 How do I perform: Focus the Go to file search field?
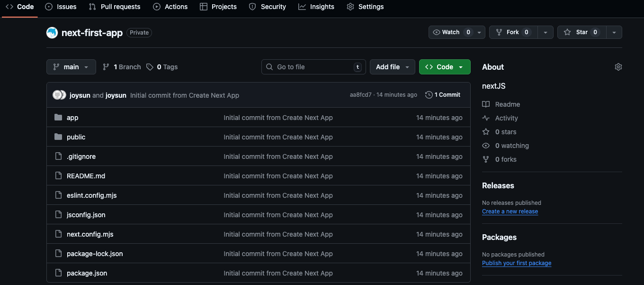313,67
